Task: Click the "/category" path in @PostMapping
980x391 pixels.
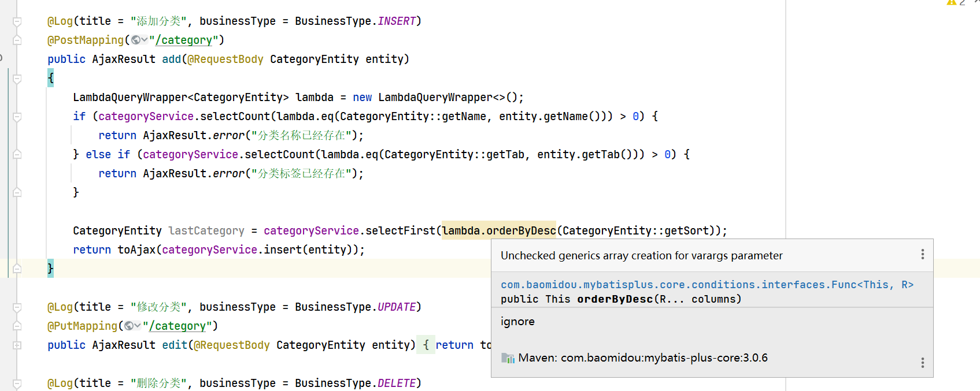Action: 186,40
